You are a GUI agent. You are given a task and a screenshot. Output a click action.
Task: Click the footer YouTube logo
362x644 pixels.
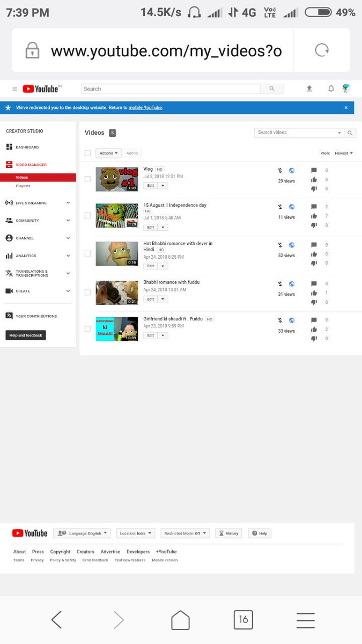pos(29,533)
